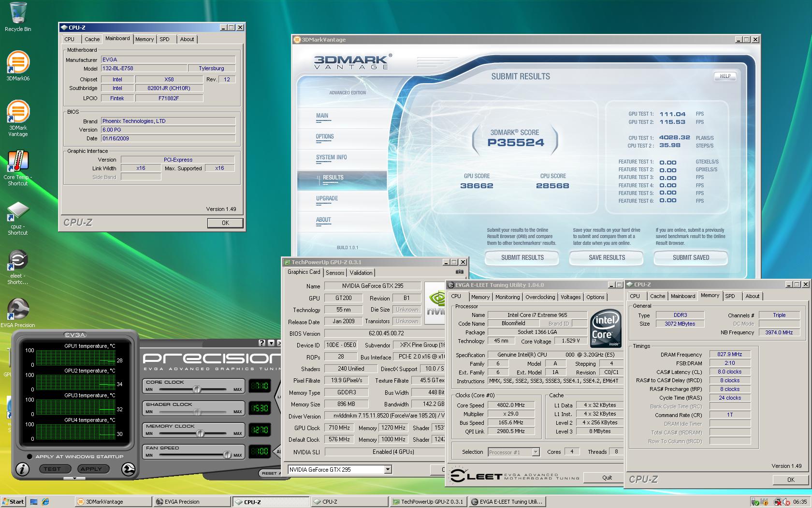Open the Core Temp desktop shortcut
Viewport: 812px width, 508px height.
click(18, 168)
